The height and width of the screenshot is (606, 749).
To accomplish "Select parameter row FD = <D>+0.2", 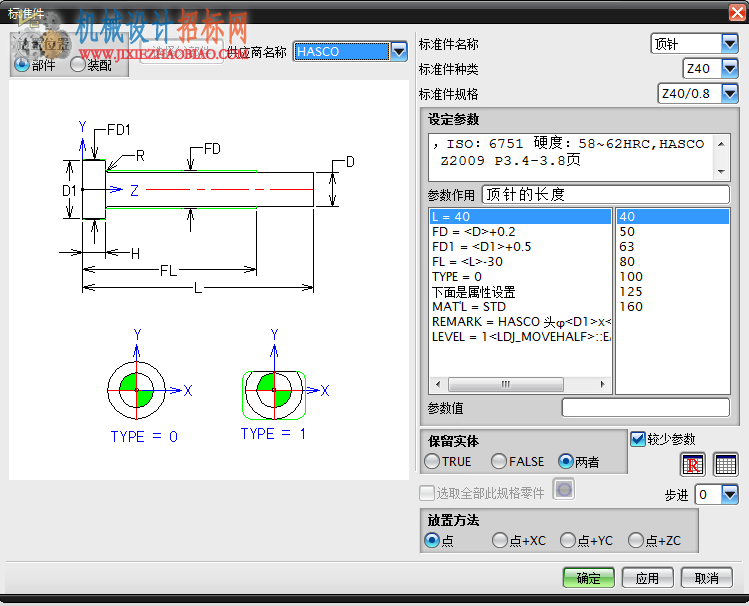I will [520, 232].
